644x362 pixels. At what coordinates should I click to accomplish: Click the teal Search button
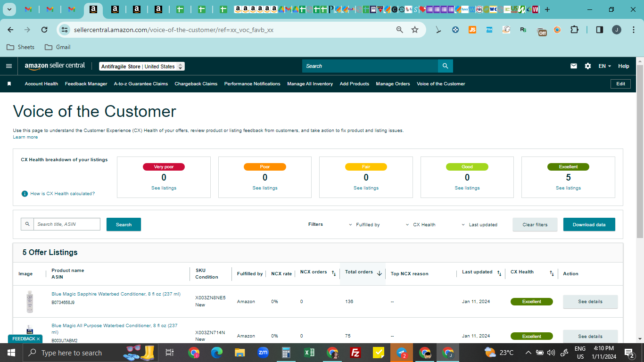[124, 224]
